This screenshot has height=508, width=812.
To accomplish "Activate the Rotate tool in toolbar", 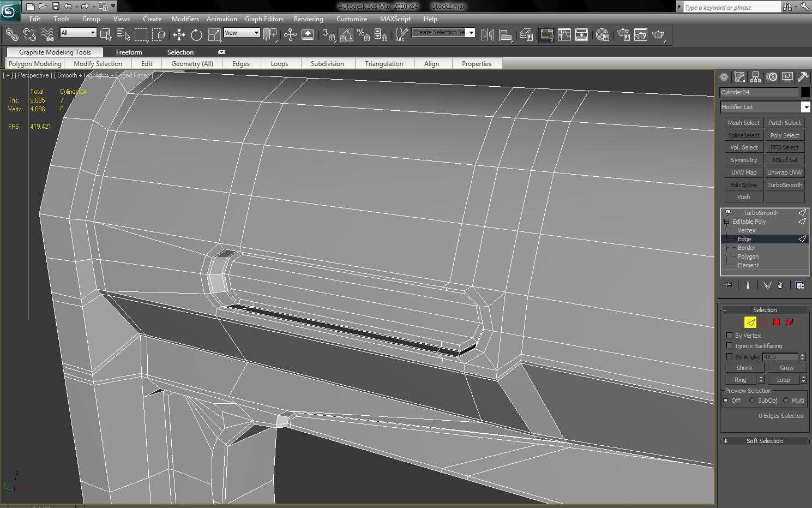I will 196,35.
